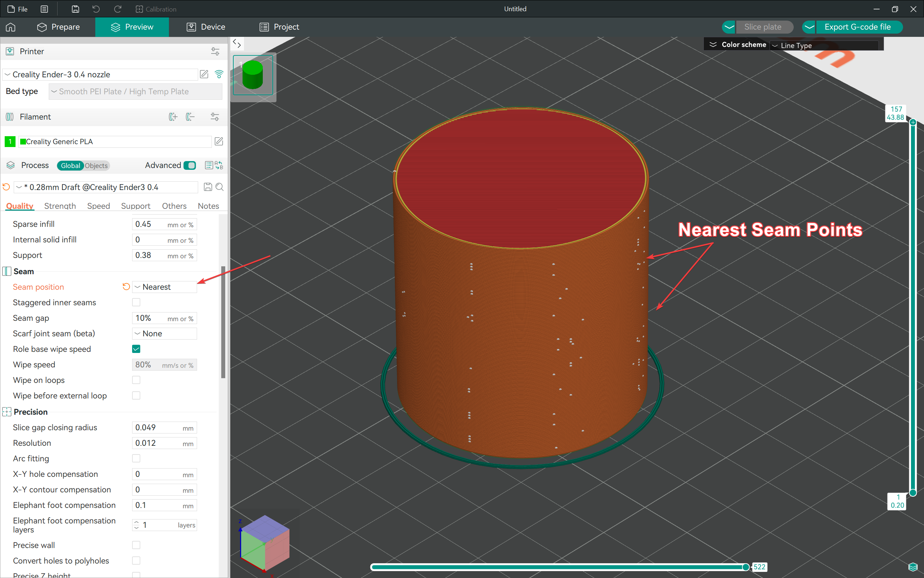
Task: Switch to the Project tab
Action: pyautogui.click(x=279, y=27)
